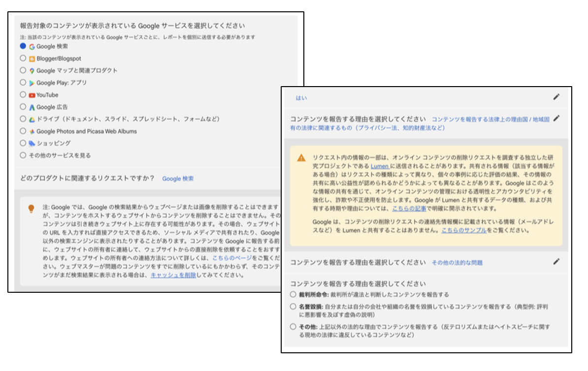The width and height of the screenshot is (588, 371).
Task: Click the orange lightbulb note icon
Action: click(x=32, y=209)
